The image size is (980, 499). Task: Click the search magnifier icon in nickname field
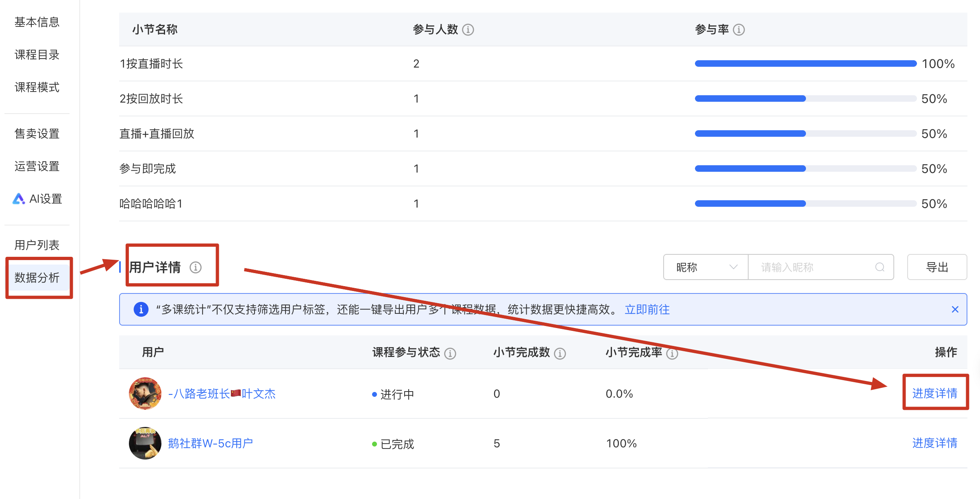point(880,267)
